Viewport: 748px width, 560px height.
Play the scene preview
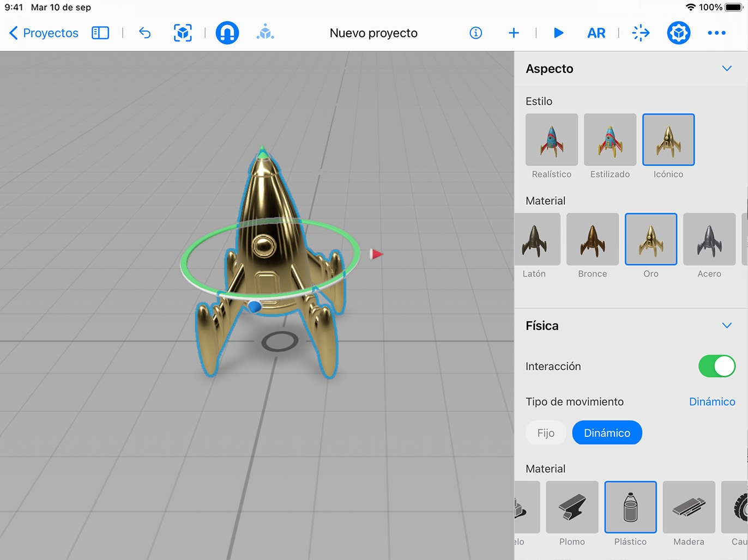(x=558, y=33)
